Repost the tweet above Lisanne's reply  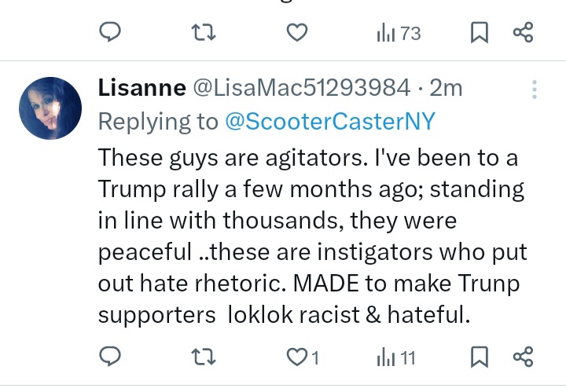202,33
